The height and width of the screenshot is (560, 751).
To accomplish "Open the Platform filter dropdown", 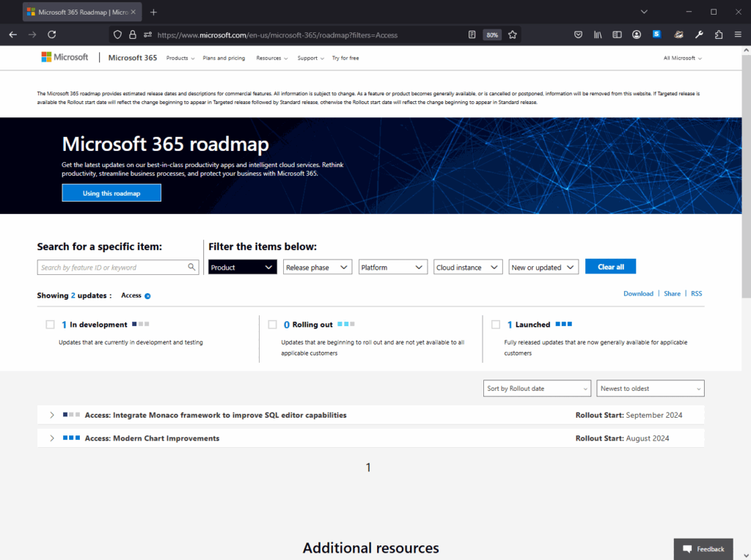I will tap(393, 267).
